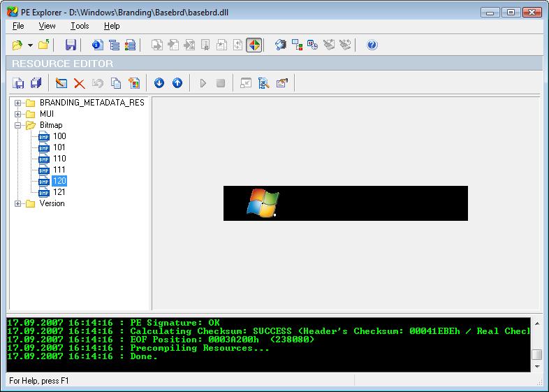Edit the selected resource icon
The image size is (549, 392).
coord(61,83)
